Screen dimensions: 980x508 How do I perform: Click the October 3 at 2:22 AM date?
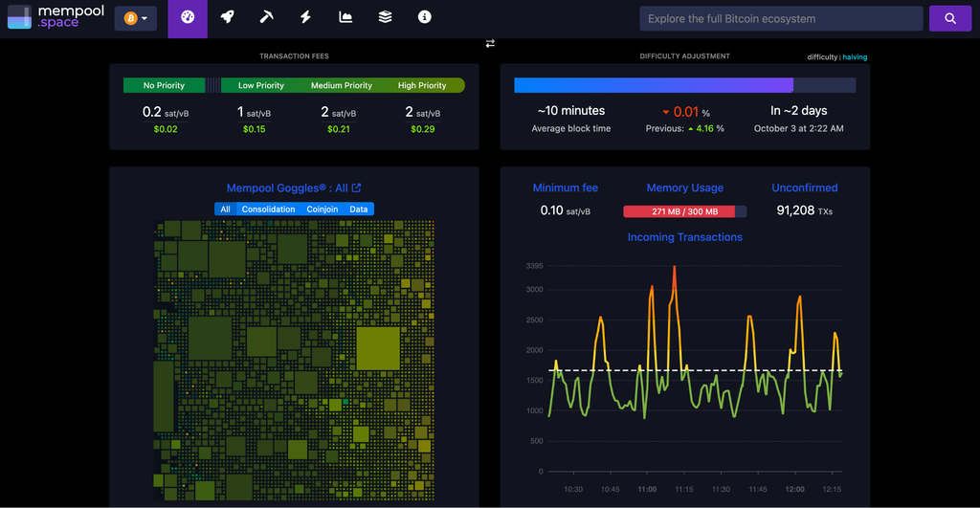click(799, 129)
